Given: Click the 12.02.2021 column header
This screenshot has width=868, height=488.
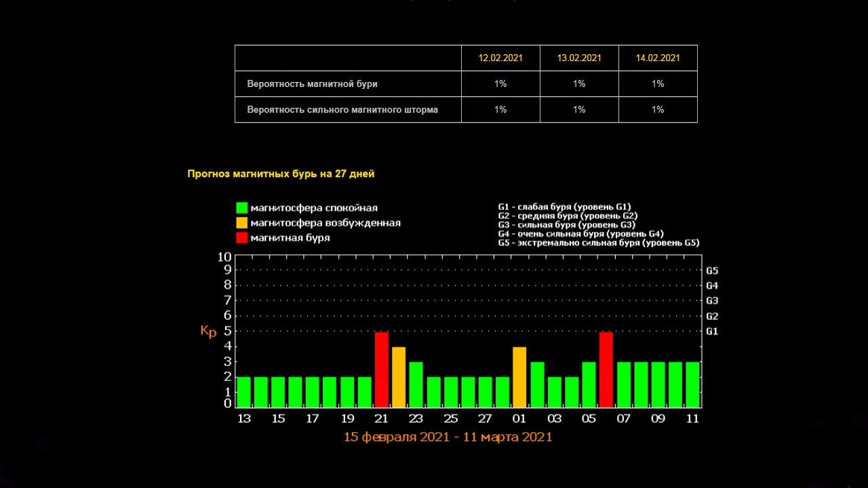Looking at the screenshot, I should (x=500, y=58).
